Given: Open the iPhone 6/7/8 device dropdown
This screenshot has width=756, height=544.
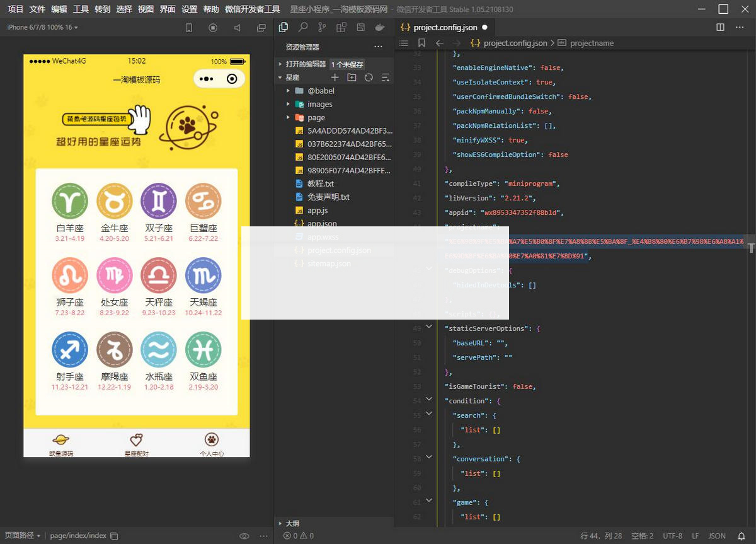Looking at the screenshot, I should [43, 28].
